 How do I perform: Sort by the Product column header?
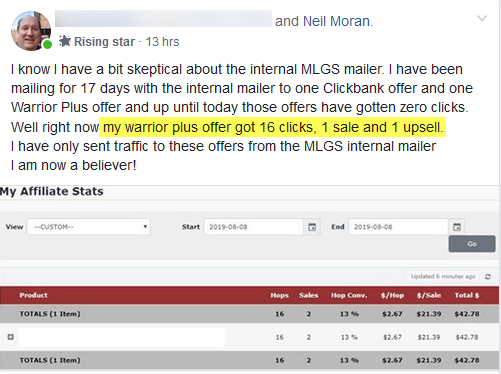pyautogui.click(x=33, y=295)
